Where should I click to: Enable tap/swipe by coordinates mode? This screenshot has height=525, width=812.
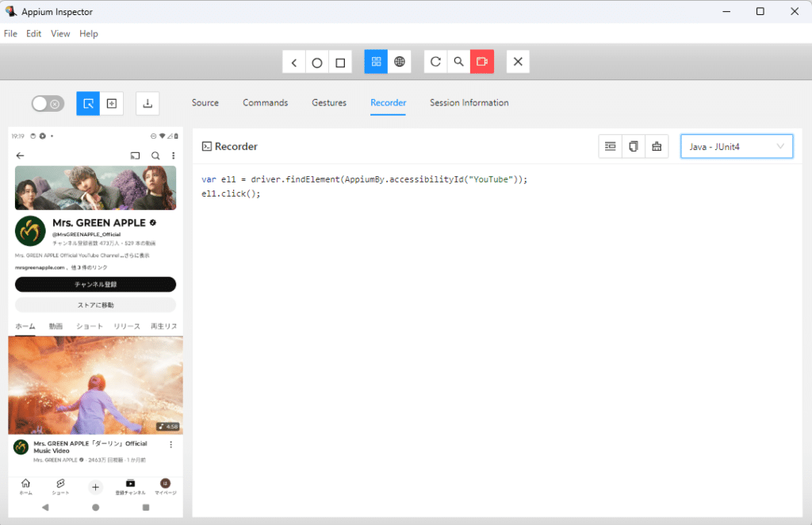click(x=112, y=104)
